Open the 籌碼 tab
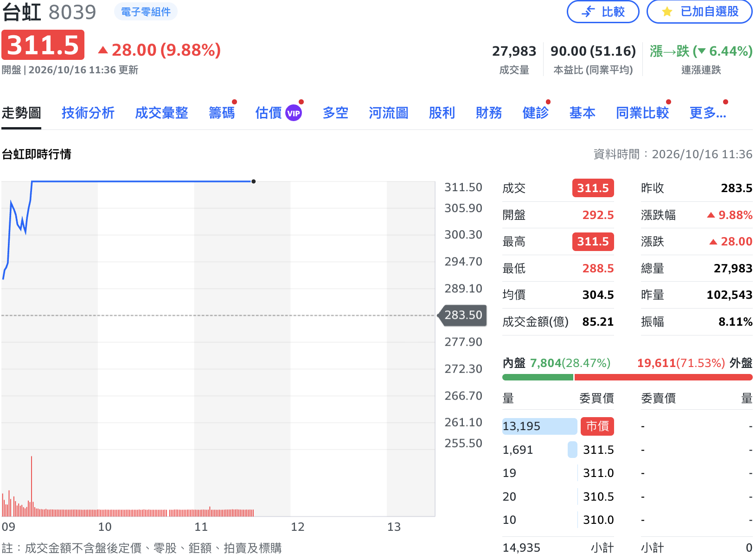The height and width of the screenshot is (554, 756). [222, 113]
